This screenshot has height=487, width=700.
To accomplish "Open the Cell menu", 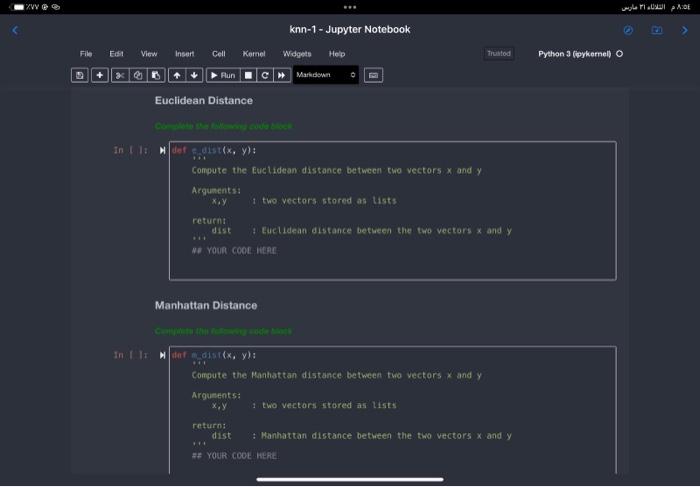I will coord(218,54).
